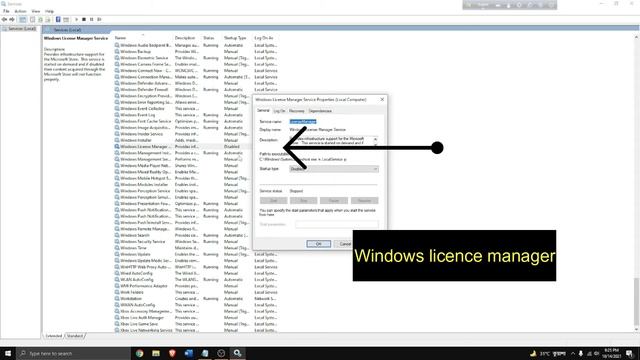Screen dimensions: 640x360
Task: Click the Resume button under Service status
Action: pyautogui.click(x=364, y=200)
